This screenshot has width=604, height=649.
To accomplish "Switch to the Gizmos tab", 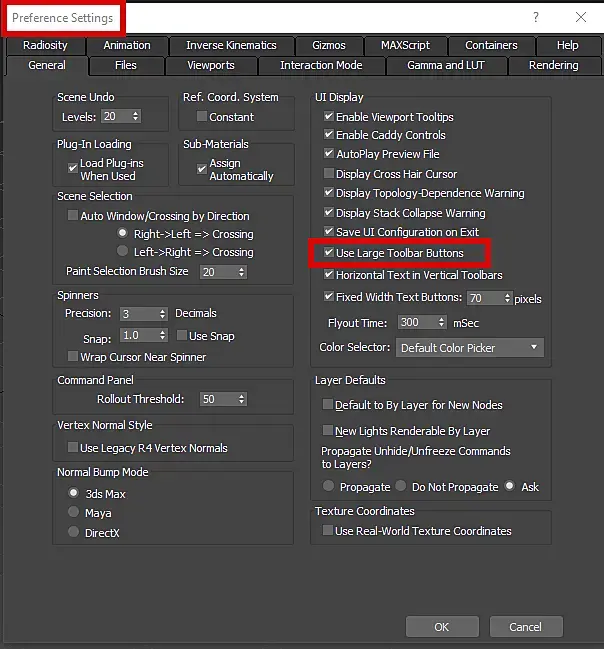I will click(329, 45).
